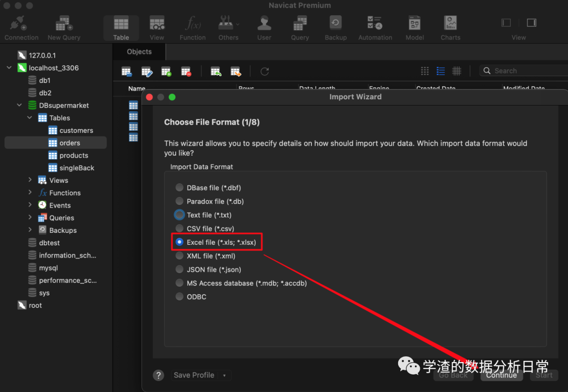568x392 pixels.
Task: Select the Objects tab
Action: (139, 52)
